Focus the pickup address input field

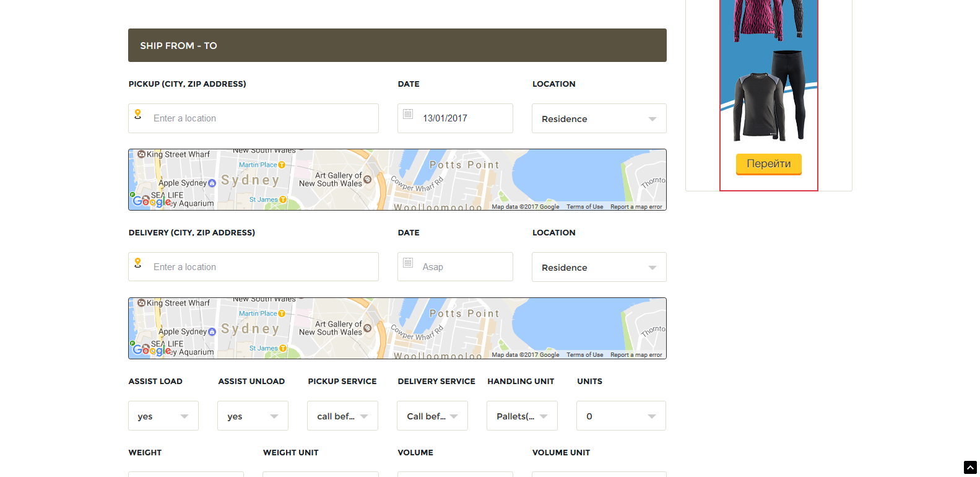263,118
